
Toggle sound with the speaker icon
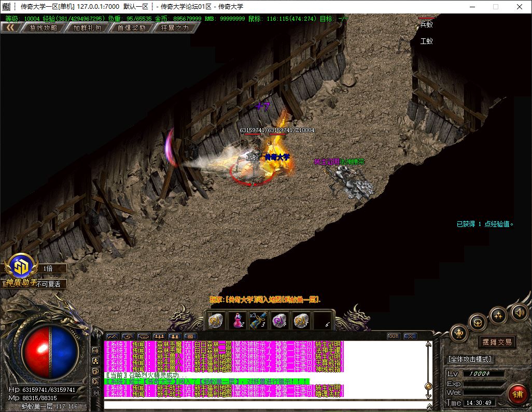(519, 312)
